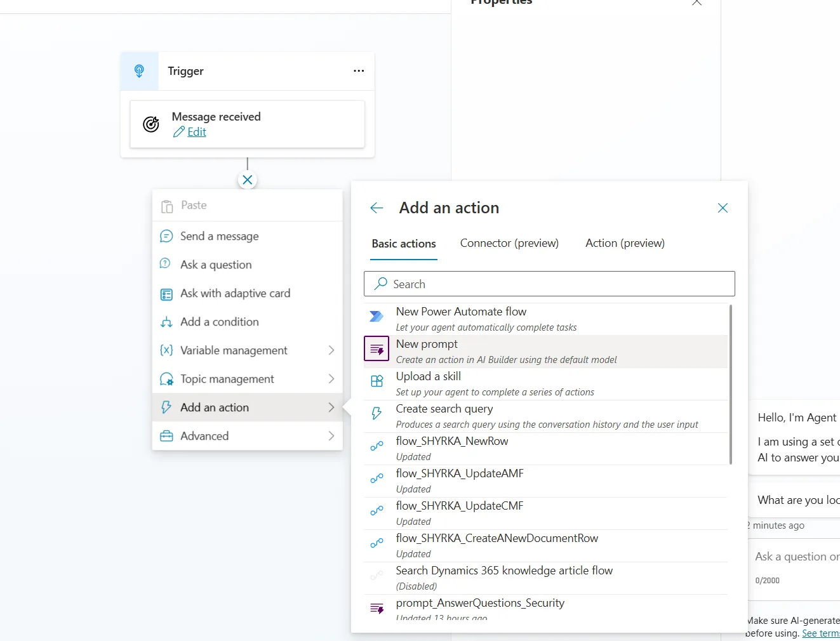The width and height of the screenshot is (840, 641).
Task: Expand the Add an action submenu arrow
Action: (331, 407)
